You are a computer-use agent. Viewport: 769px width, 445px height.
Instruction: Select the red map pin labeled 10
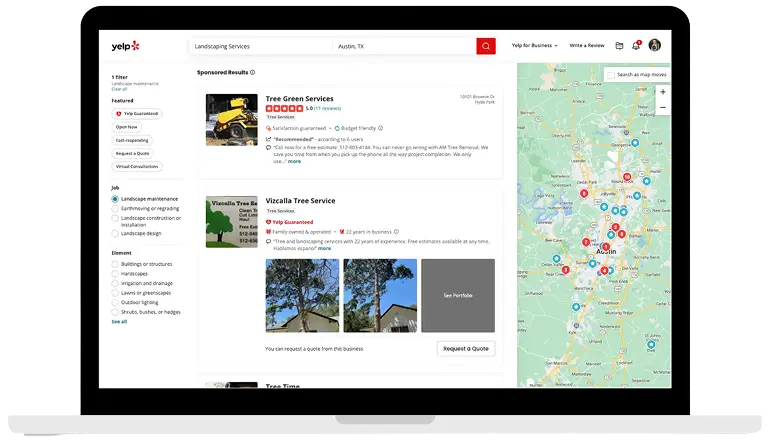coord(627,177)
